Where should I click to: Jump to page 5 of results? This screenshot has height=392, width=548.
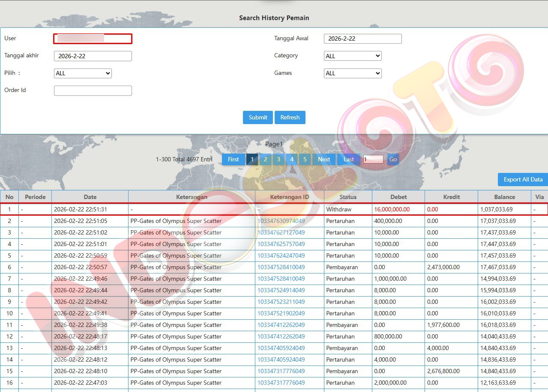(x=305, y=159)
